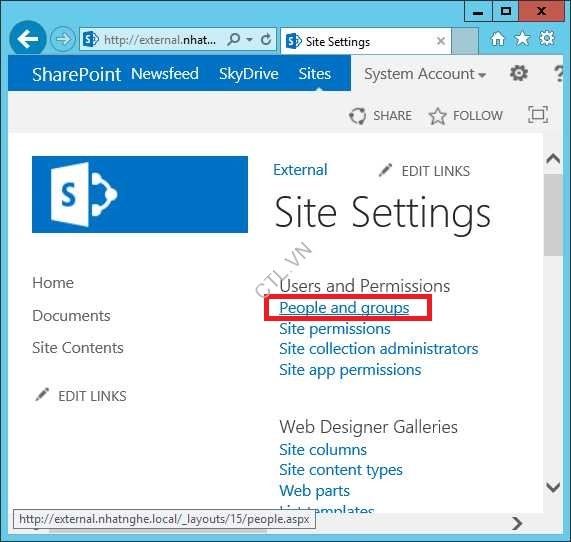Minimize the browser window
571x542 pixels.
(x=478, y=12)
